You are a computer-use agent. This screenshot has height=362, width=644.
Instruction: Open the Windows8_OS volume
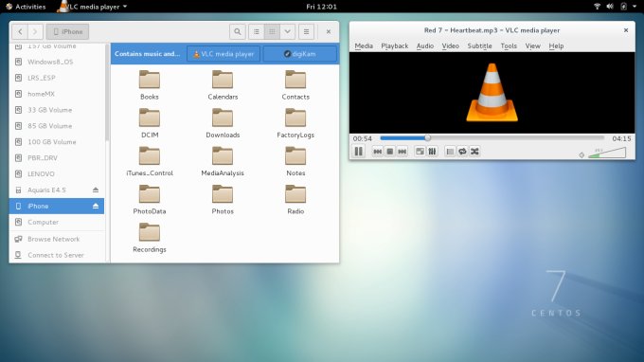click(57, 62)
